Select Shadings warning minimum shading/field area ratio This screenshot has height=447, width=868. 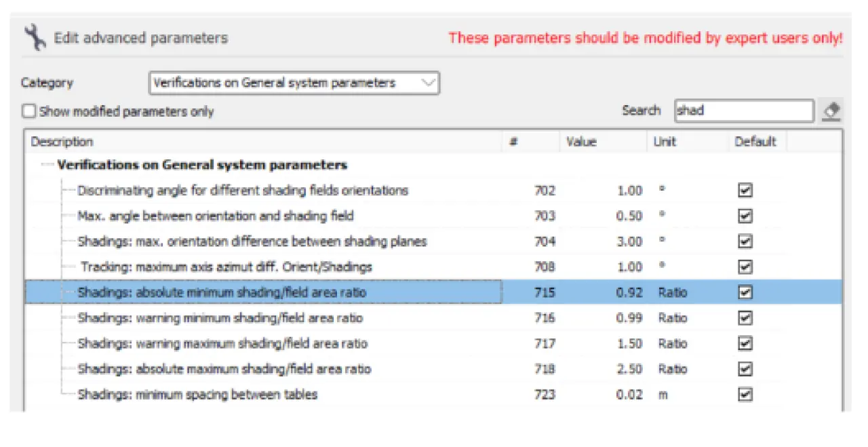[220, 318]
